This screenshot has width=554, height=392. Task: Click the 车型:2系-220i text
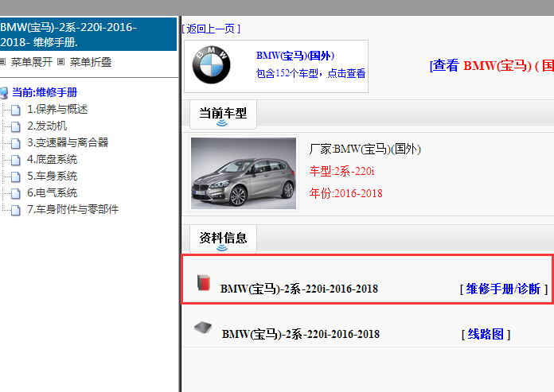(x=341, y=172)
